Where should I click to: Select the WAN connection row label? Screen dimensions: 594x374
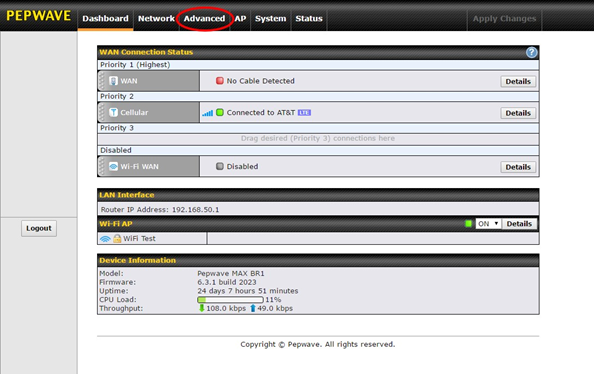click(x=129, y=81)
